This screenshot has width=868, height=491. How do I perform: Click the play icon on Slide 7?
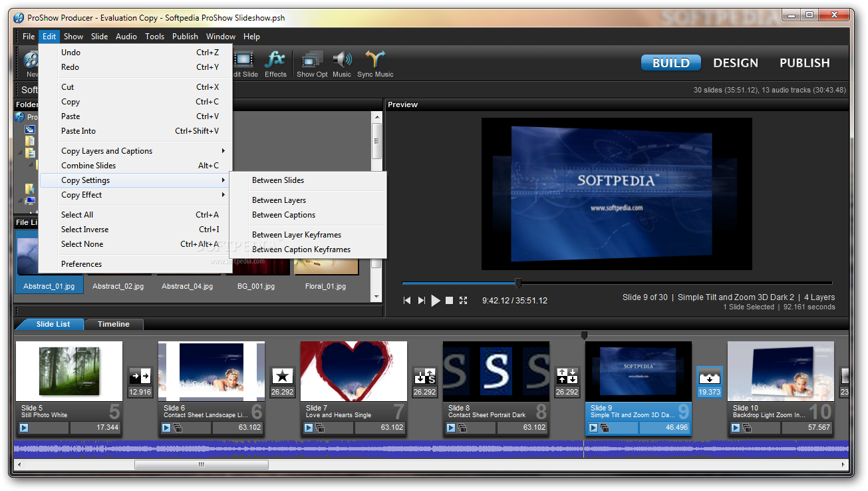309,428
